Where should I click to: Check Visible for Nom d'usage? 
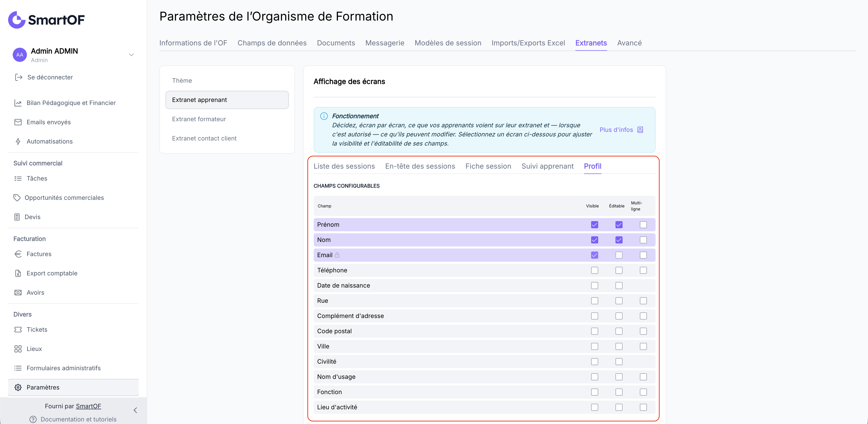tap(594, 377)
